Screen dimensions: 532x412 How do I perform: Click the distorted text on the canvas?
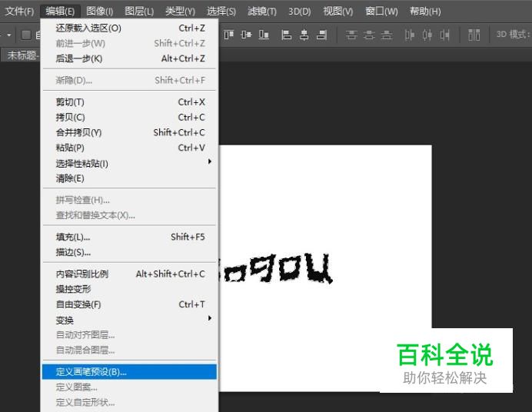click(x=277, y=269)
